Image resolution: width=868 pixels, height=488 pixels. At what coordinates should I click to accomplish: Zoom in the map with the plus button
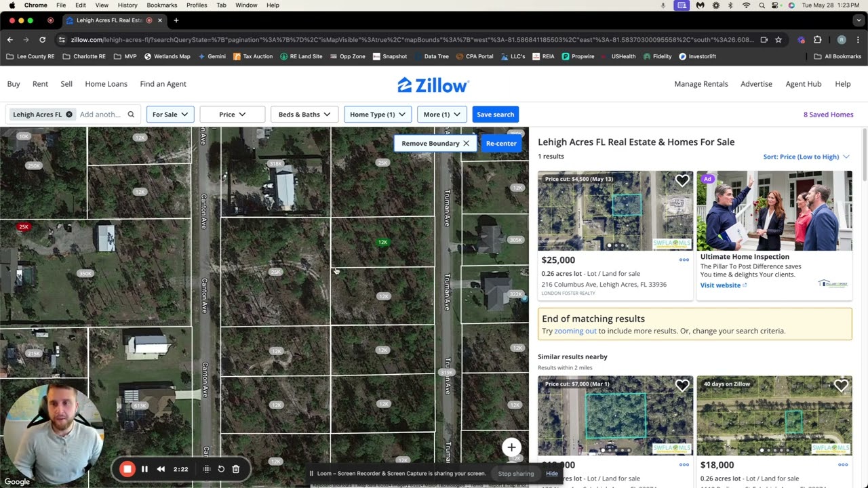point(511,447)
